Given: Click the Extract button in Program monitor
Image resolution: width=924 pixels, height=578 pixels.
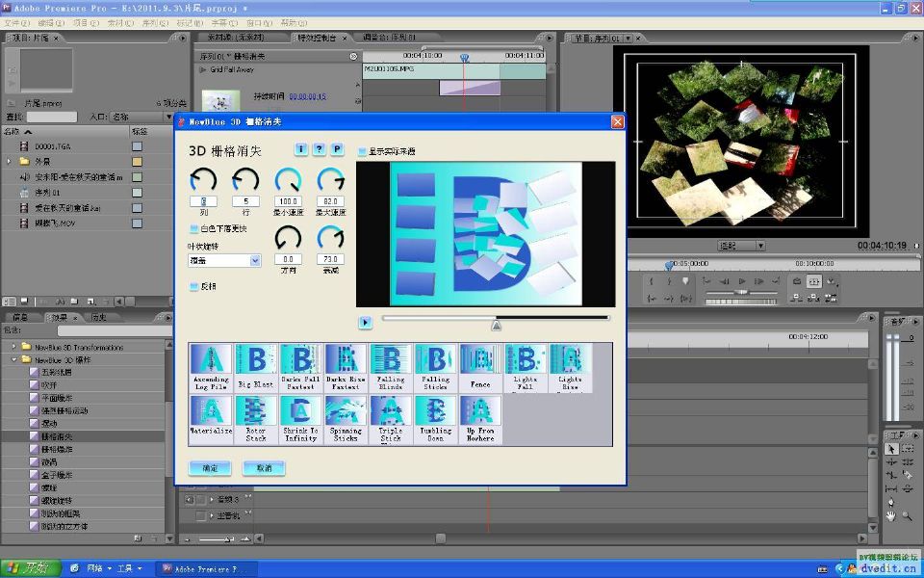Looking at the screenshot, I should point(814,299).
